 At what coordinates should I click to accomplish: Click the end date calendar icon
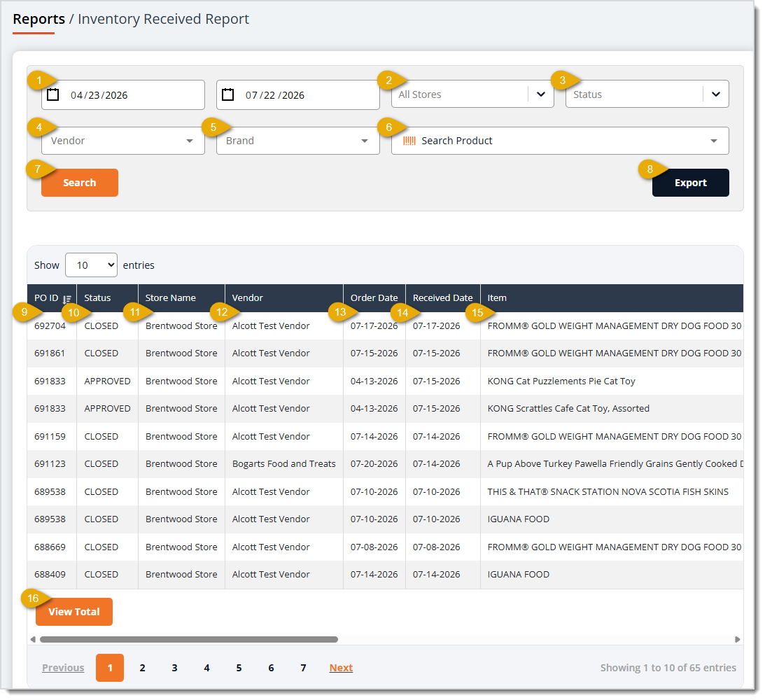click(x=228, y=94)
